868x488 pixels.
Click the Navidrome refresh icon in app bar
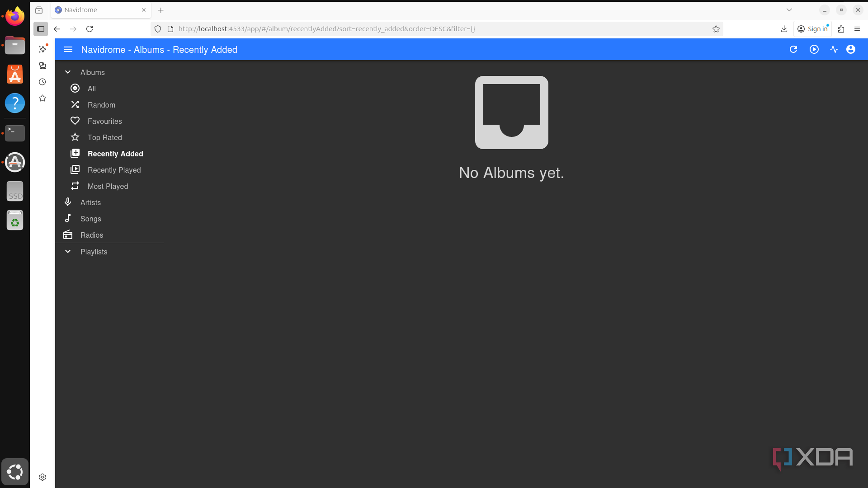pyautogui.click(x=793, y=50)
